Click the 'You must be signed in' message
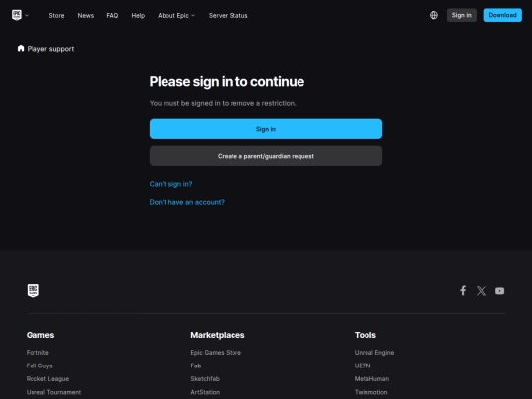The width and height of the screenshot is (532, 399). pyautogui.click(x=223, y=103)
